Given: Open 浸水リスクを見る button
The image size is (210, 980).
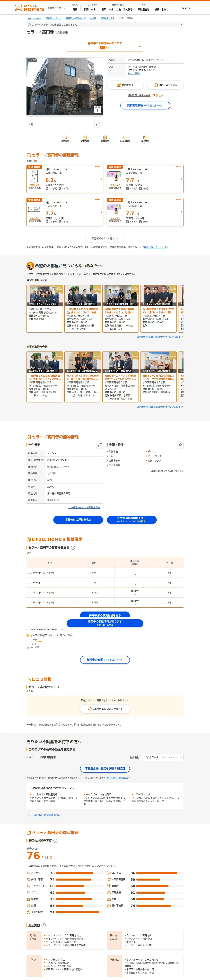Looking at the screenshot, I should pyautogui.click(x=165, y=85).
